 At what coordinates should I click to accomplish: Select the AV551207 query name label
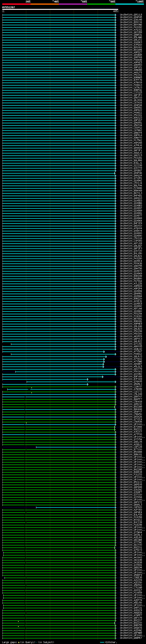8,7
